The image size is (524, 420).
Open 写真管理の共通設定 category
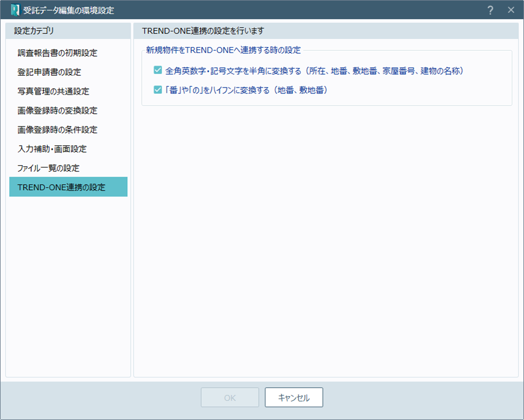(x=68, y=91)
